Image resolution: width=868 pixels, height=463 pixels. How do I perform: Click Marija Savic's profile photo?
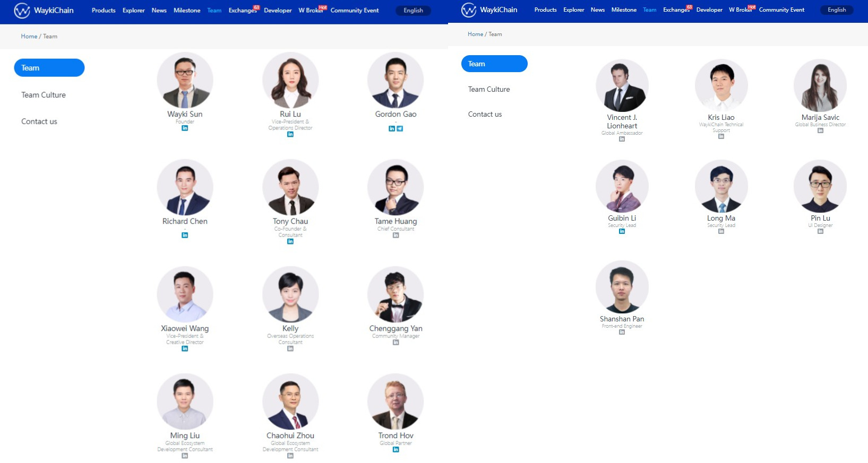click(x=820, y=85)
